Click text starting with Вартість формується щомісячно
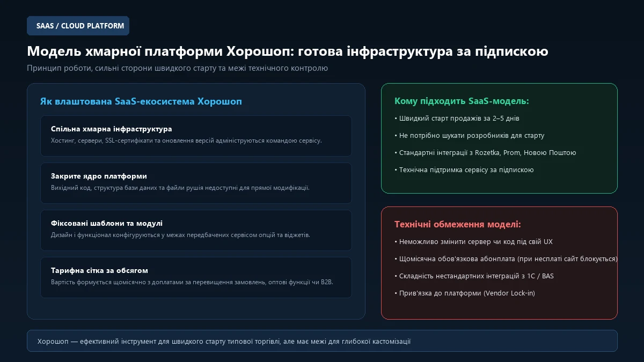 click(x=192, y=282)
